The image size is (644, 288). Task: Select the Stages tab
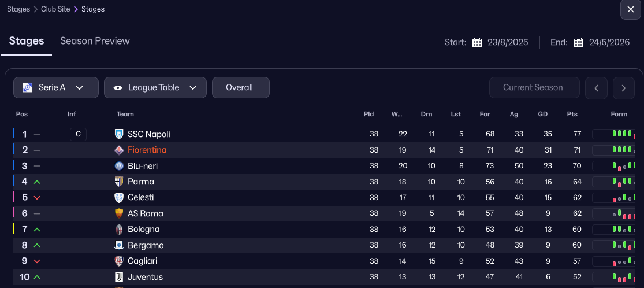[27, 41]
